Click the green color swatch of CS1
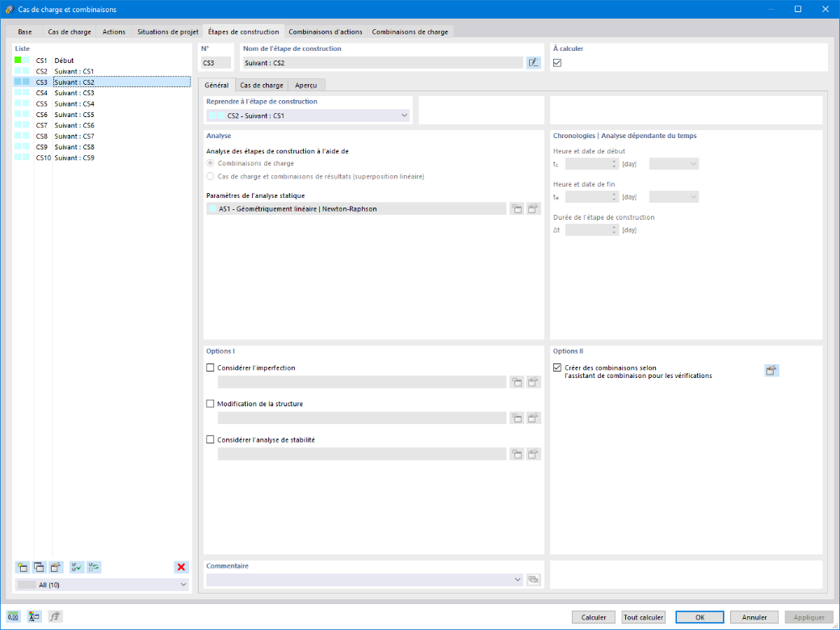The image size is (840, 630). pos(19,60)
